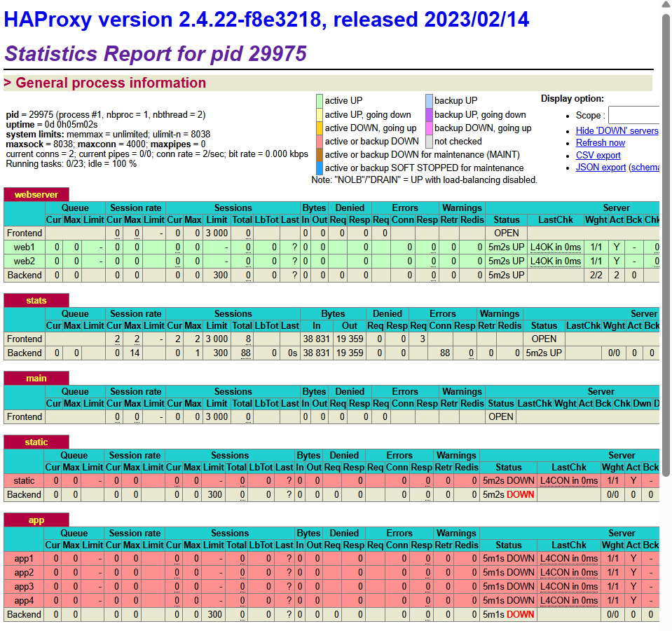Focus the Scope input field
This screenshot has height=631, width=672.
(633, 115)
